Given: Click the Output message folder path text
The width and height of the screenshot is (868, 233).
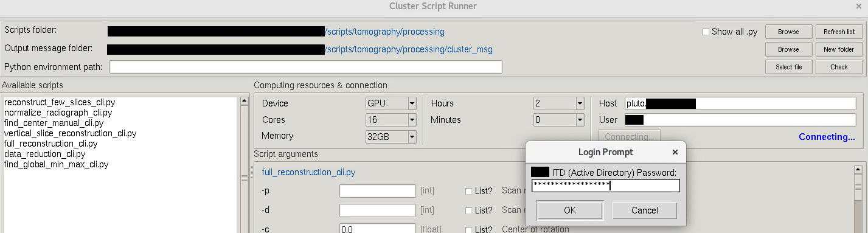Looking at the screenshot, I should pos(300,49).
